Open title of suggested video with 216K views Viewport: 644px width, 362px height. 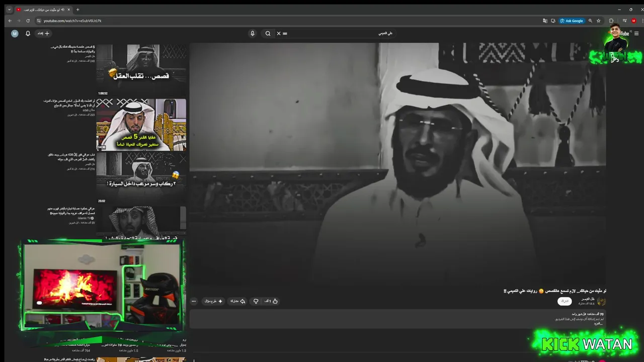point(71,157)
